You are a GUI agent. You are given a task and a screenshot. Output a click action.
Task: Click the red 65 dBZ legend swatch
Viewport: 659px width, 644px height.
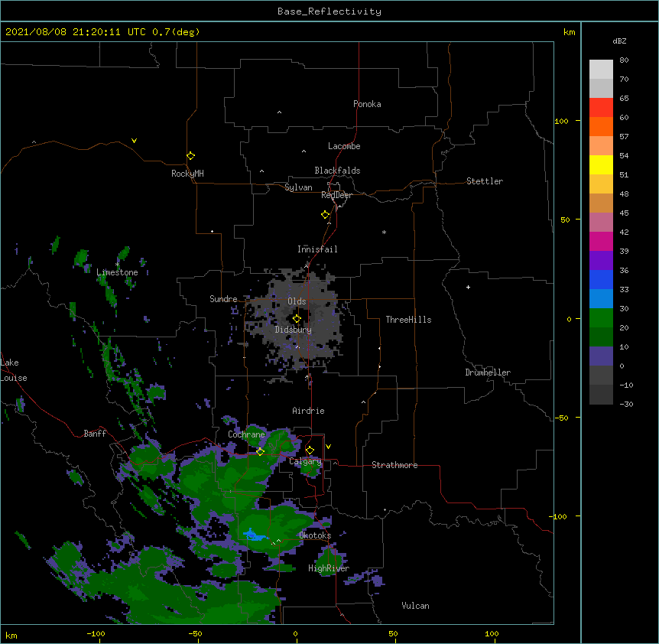(601, 108)
